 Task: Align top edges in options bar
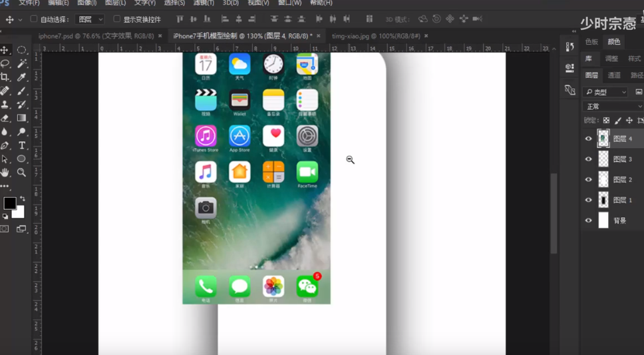tap(180, 19)
